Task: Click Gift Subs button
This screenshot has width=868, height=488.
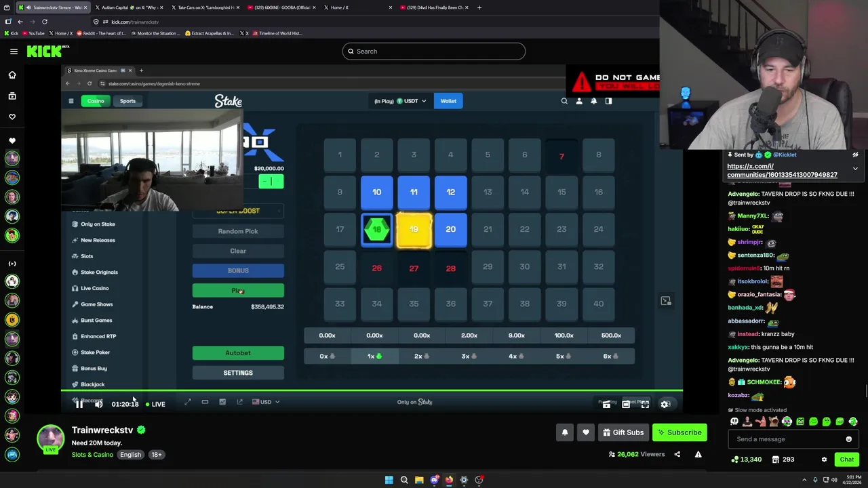Action: pyautogui.click(x=623, y=432)
